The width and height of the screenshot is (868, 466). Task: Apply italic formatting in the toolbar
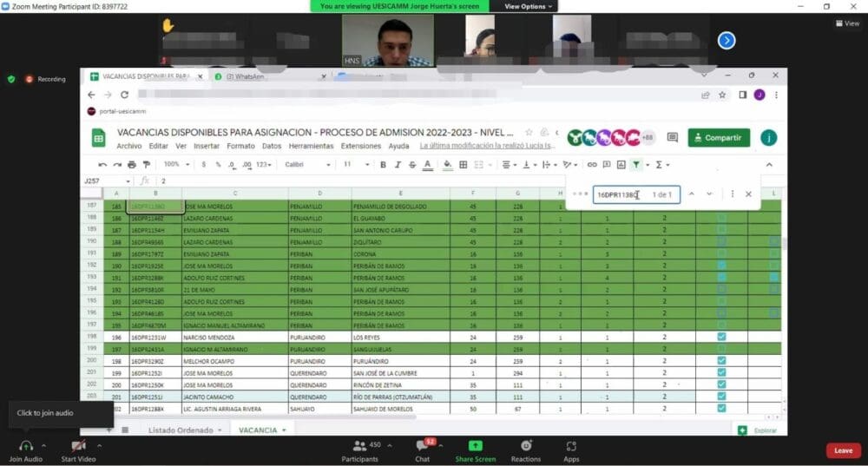click(398, 164)
